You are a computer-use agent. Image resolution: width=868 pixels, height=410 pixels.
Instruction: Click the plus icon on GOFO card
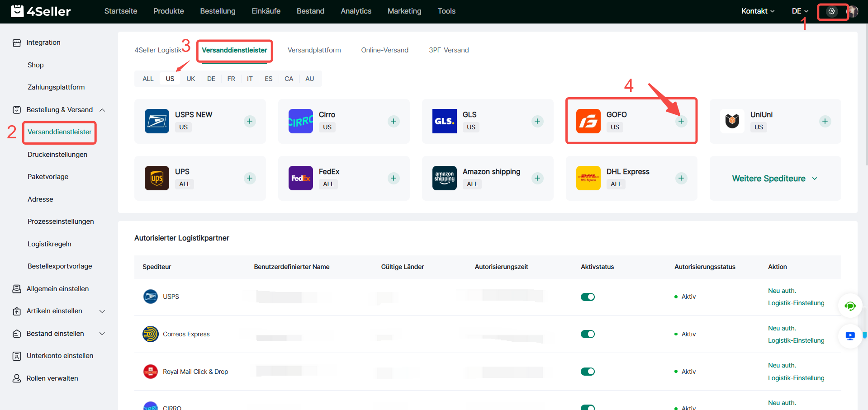coord(681,121)
